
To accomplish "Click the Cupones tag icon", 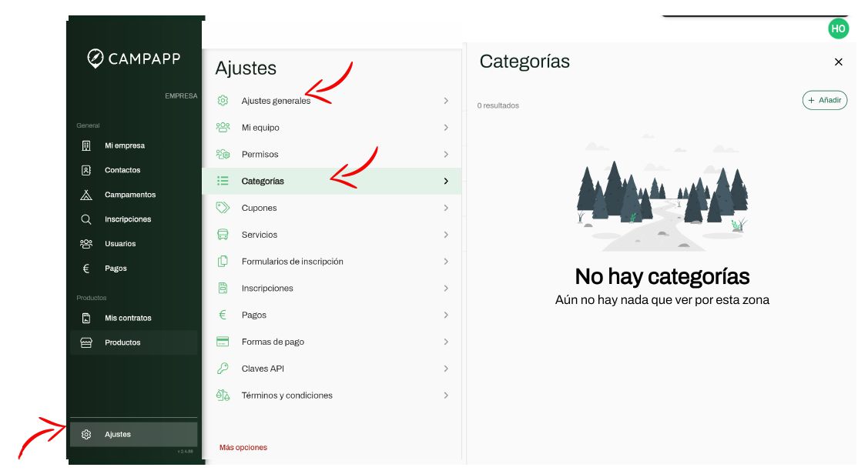I will click(x=223, y=208).
